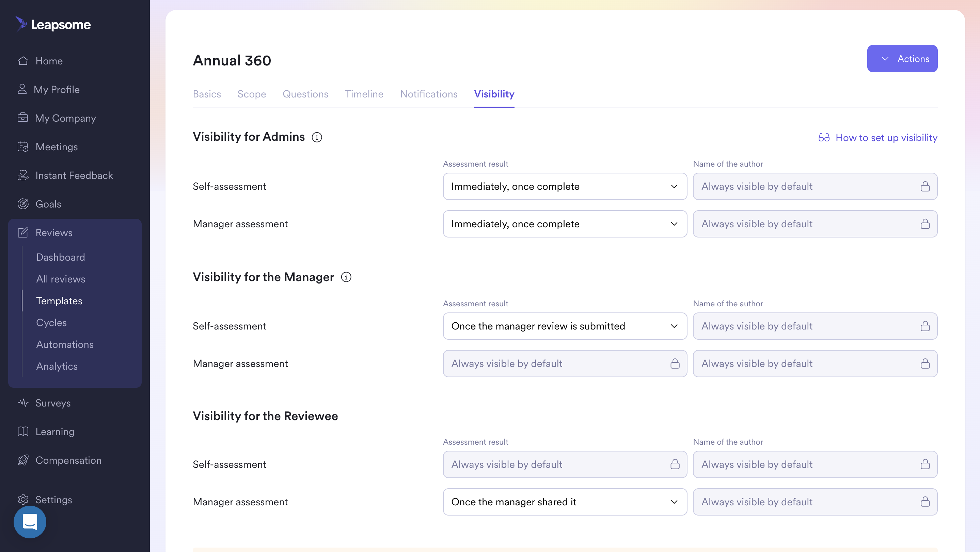Select the Visibility tab
The width and height of the screenshot is (980, 552).
point(494,94)
